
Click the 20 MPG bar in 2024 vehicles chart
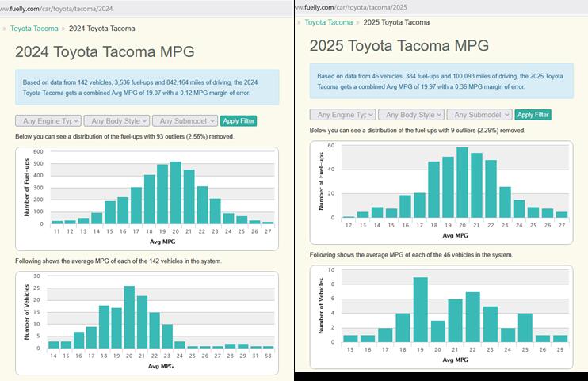[x=129, y=318]
